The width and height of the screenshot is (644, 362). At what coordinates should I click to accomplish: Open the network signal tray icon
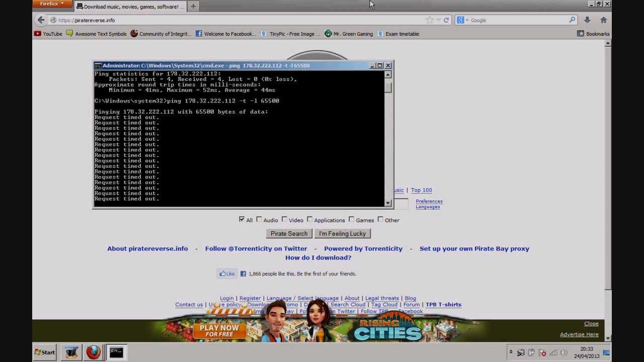coord(553,352)
